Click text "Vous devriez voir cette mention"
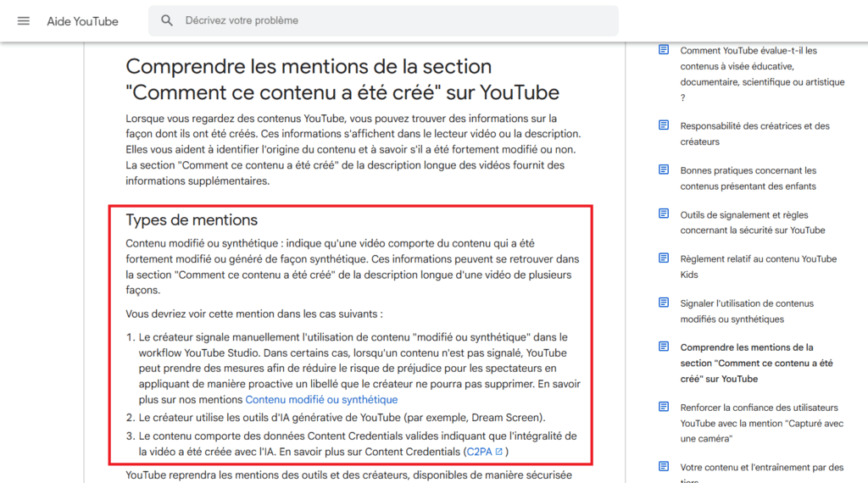Image resolution: width=868 pixels, height=483 pixels. [x=254, y=314]
